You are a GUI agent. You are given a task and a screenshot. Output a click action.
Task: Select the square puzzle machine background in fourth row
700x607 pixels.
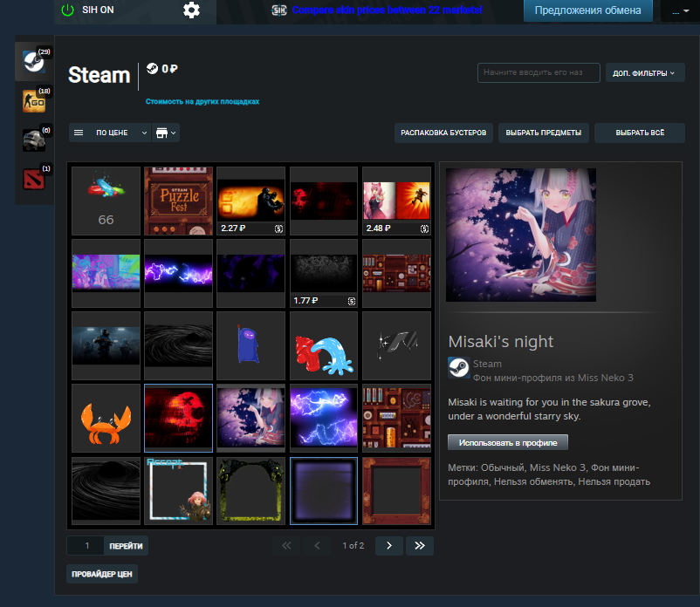(x=396, y=419)
